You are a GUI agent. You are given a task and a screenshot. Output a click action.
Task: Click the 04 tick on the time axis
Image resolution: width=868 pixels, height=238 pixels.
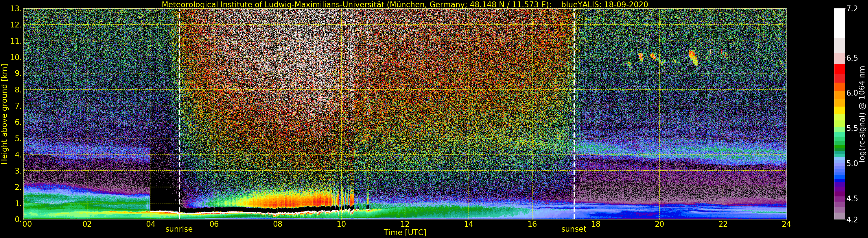click(151, 224)
